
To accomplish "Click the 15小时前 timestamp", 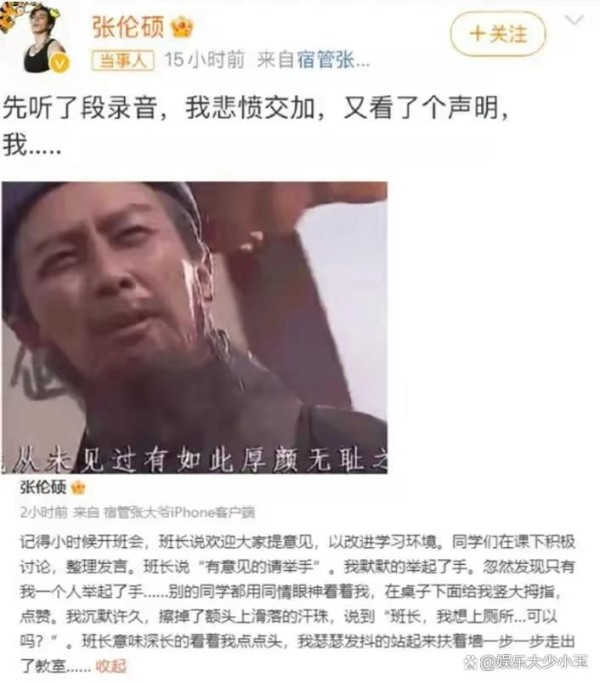I will point(204,60).
